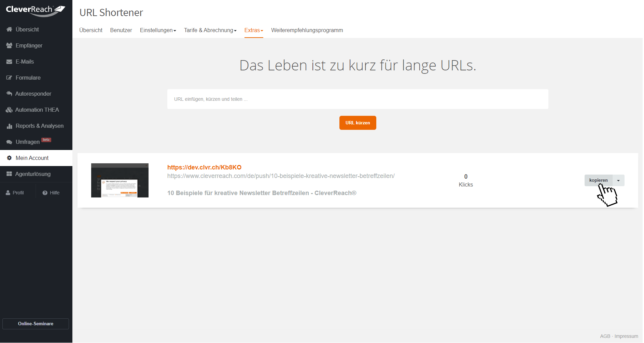Click the Agenturlösung grid icon

[x=9, y=174]
